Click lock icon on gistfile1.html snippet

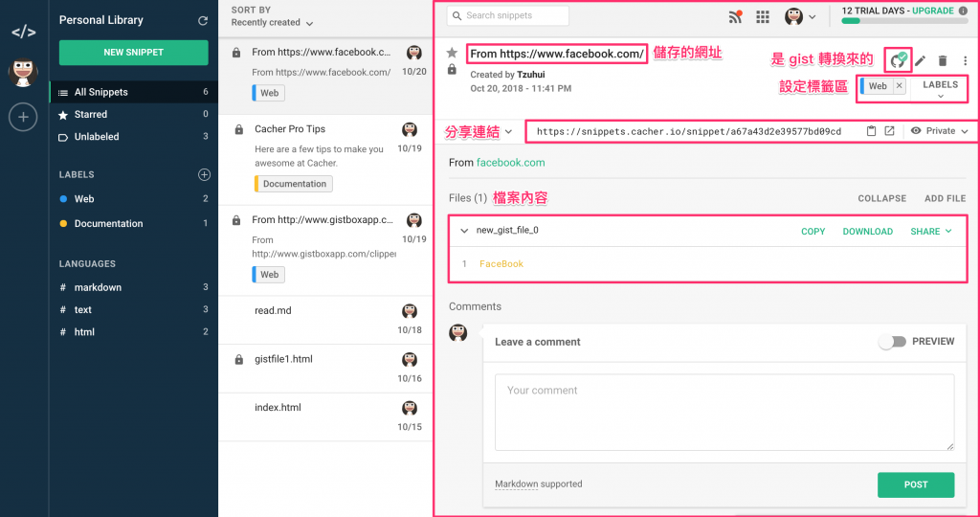238,360
